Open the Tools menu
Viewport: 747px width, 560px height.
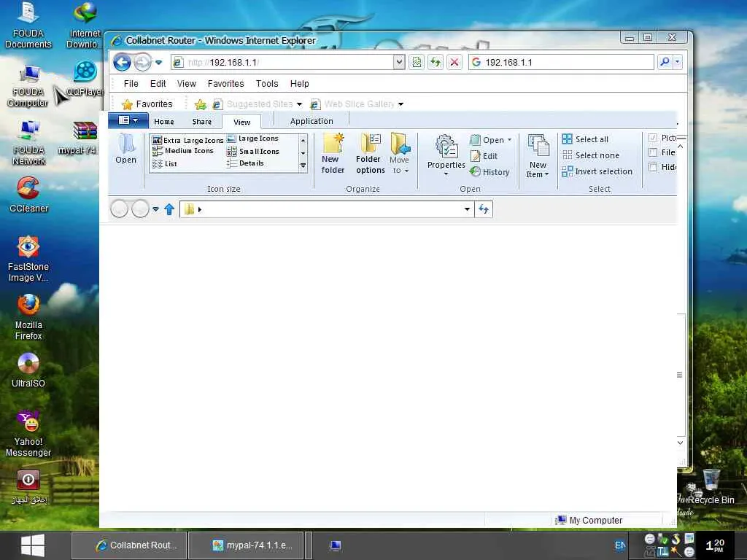point(267,83)
